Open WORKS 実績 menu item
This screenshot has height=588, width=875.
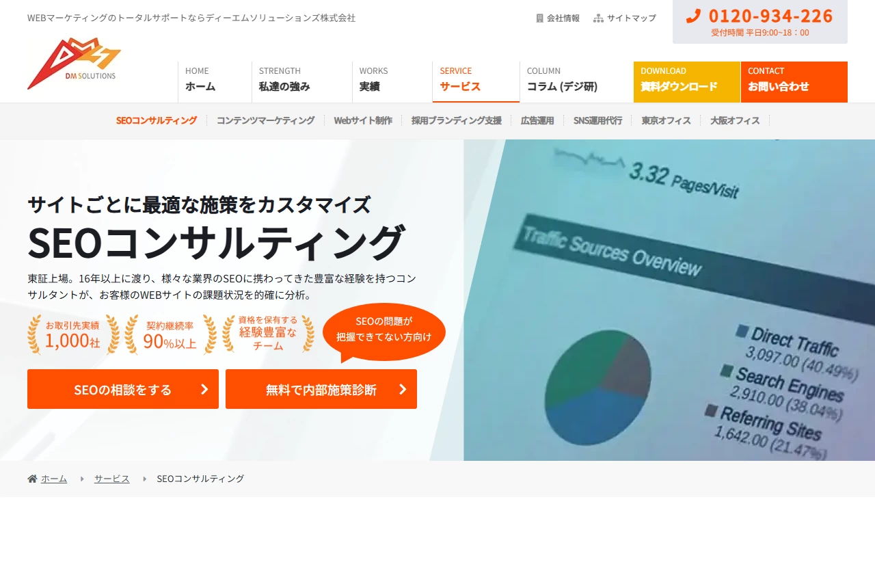392,82
